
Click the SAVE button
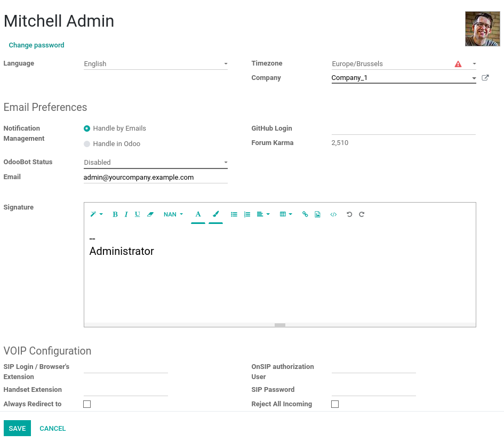click(17, 428)
